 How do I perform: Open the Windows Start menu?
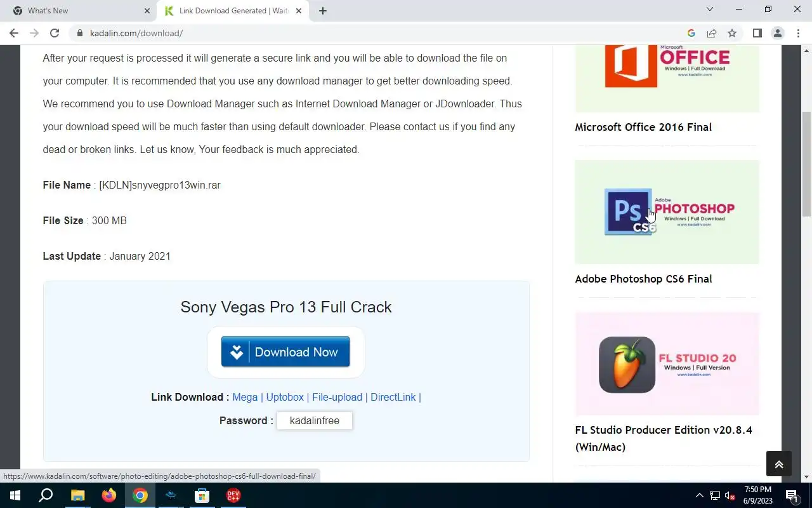[x=15, y=495]
